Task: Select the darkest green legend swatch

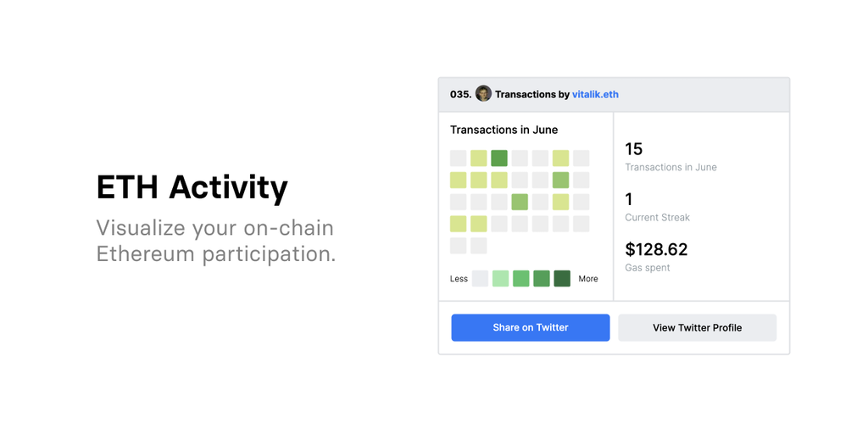Action: click(562, 279)
